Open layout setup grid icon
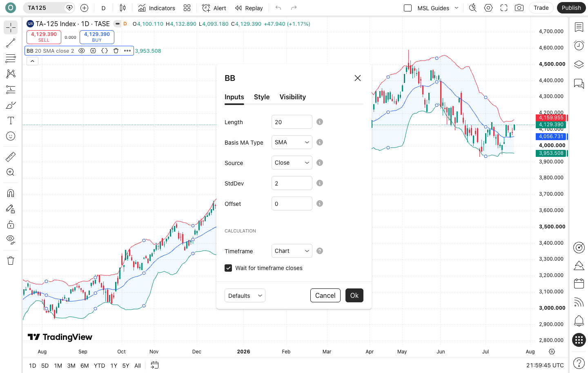This screenshot has width=588, height=373. (187, 8)
